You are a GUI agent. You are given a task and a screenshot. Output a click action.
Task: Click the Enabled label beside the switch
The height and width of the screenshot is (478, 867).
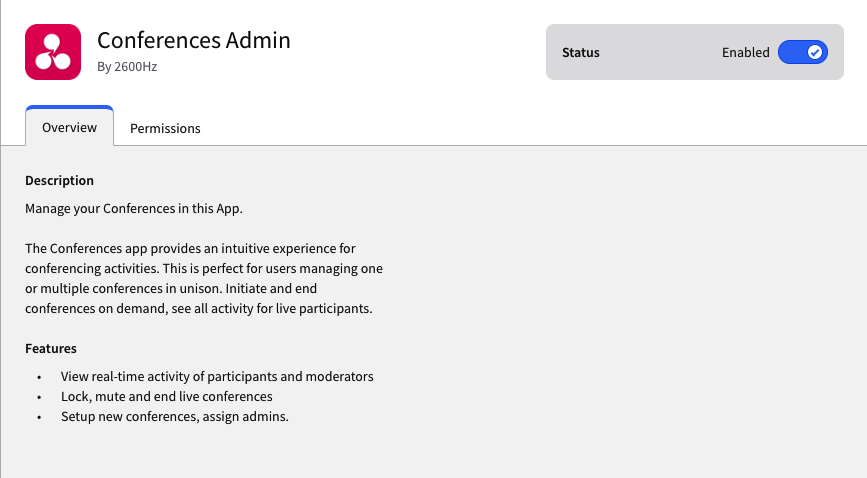745,53
